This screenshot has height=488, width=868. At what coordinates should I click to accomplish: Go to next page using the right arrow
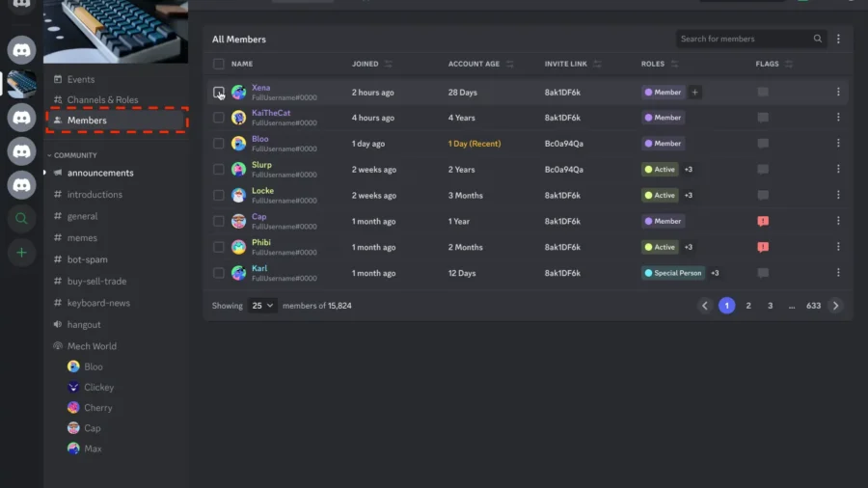point(835,306)
